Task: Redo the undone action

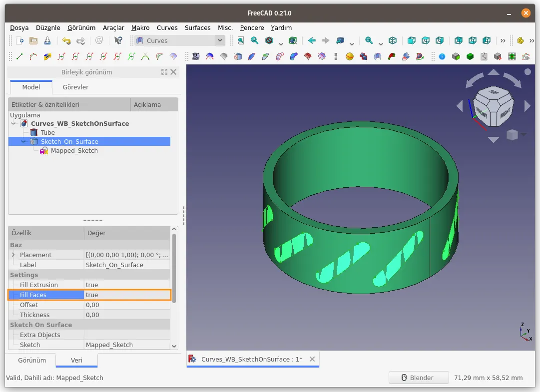Action: point(80,40)
